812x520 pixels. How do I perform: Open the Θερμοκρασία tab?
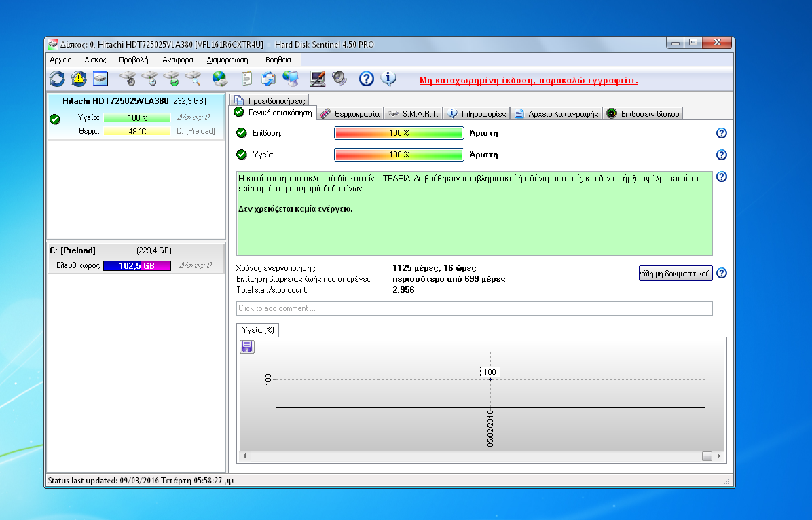pyautogui.click(x=350, y=113)
